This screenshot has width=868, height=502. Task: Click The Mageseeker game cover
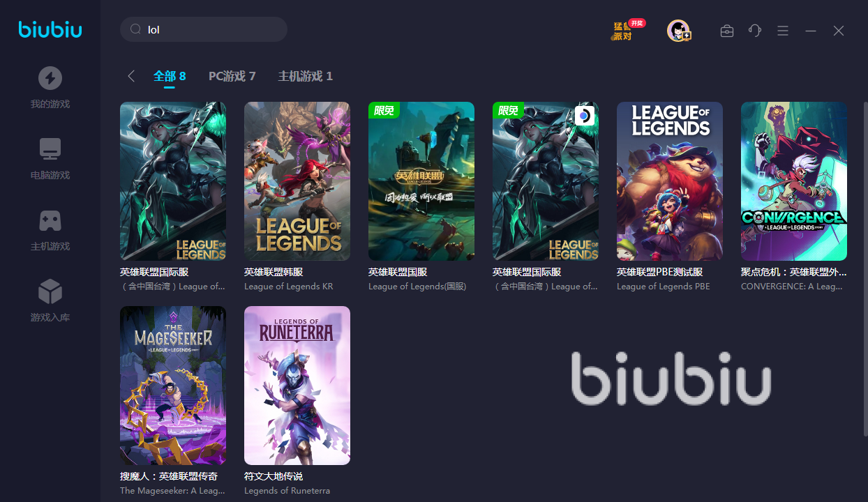click(x=173, y=386)
